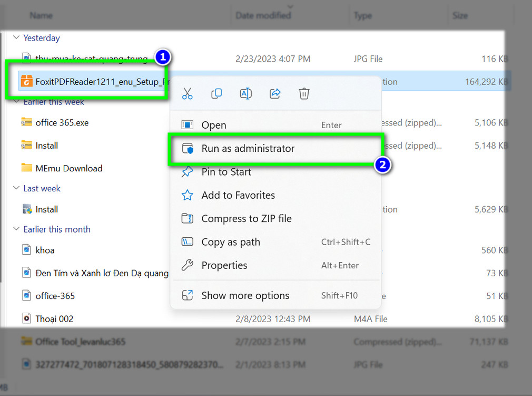
Task: Select file named office 365.exe
Action: pyautogui.click(x=62, y=123)
